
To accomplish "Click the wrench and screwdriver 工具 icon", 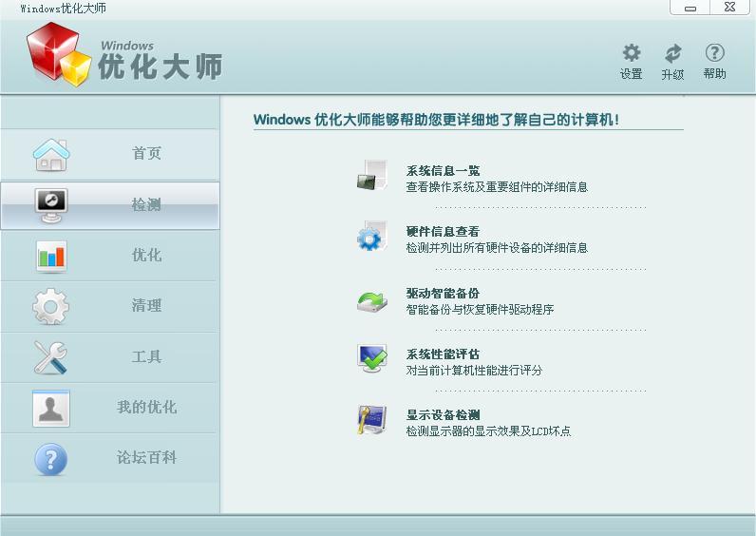I will (x=50, y=357).
